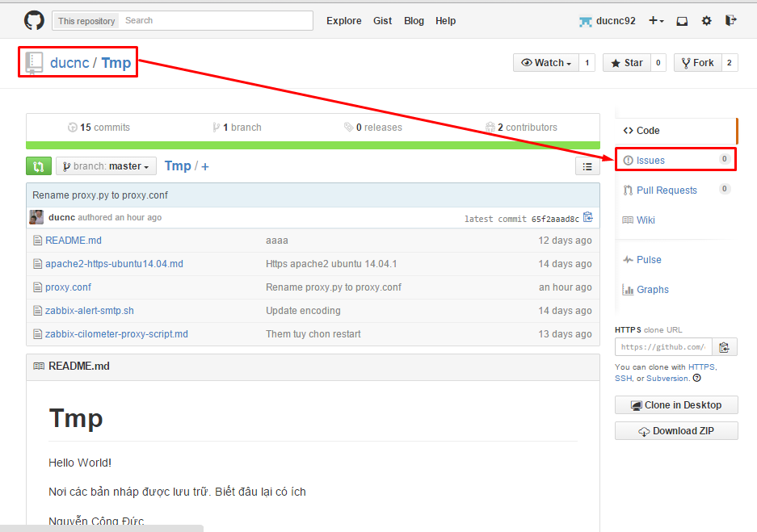This screenshot has width=757, height=532.
Task: Copy the HTTPS clone URL icon
Action: pos(724,347)
